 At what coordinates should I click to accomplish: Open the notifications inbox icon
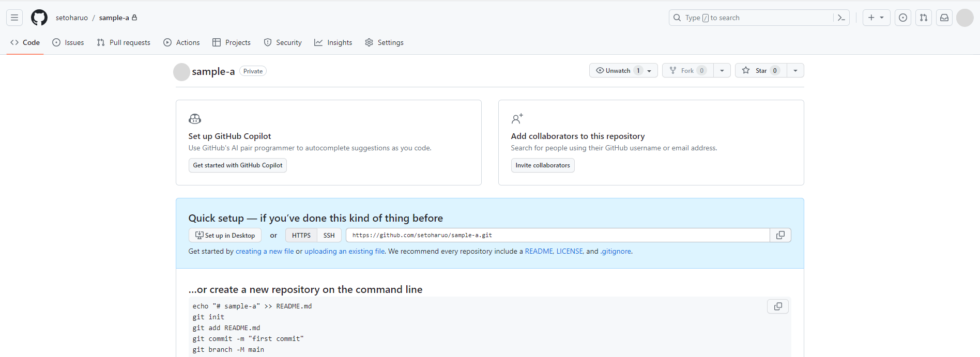click(944, 18)
